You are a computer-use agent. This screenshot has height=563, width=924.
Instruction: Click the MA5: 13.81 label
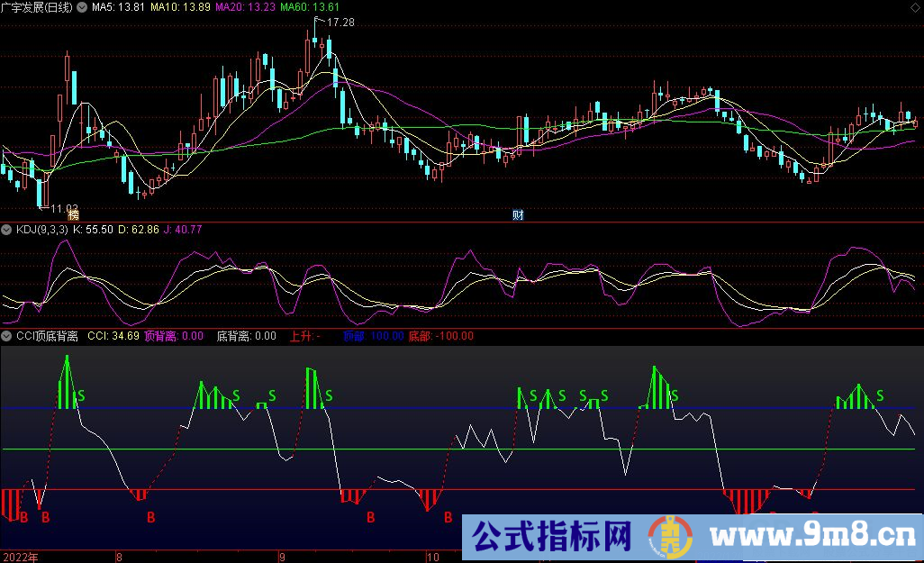tap(119, 8)
